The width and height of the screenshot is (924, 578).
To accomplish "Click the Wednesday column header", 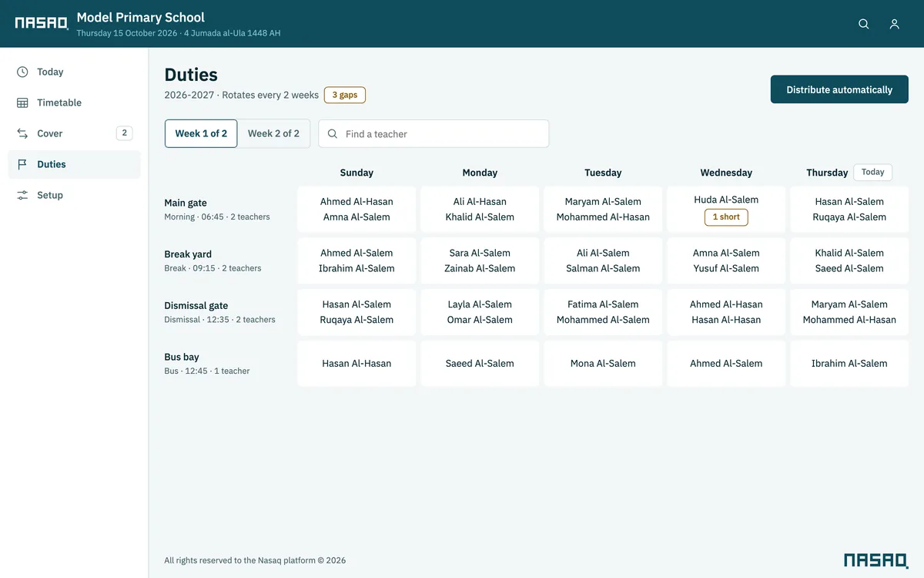I will pos(726,173).
